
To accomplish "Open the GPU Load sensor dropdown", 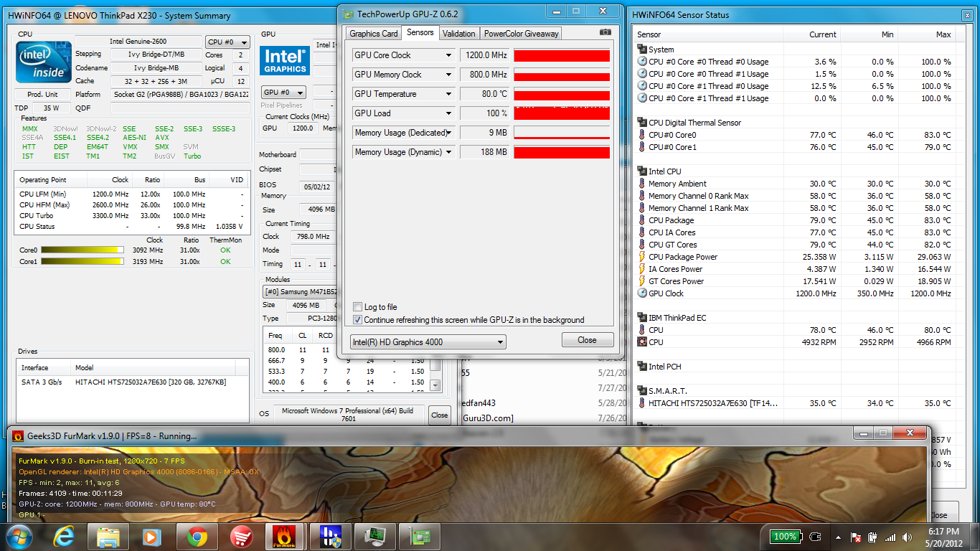I will tap(449, 113).
